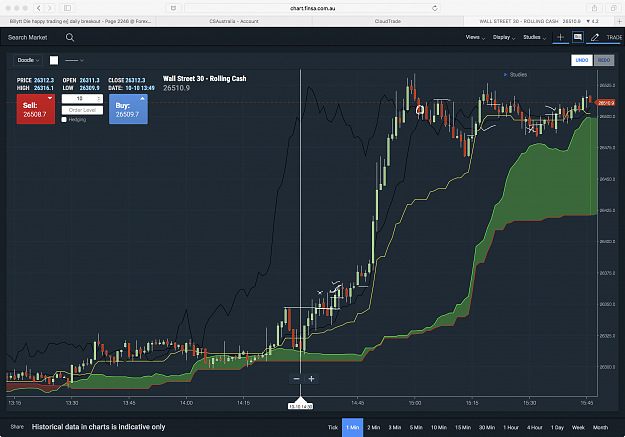The height and width of the screenshot is (437, 625).
Task: Collapse the Buy price box arrow
Action: (x=142, y=98)
